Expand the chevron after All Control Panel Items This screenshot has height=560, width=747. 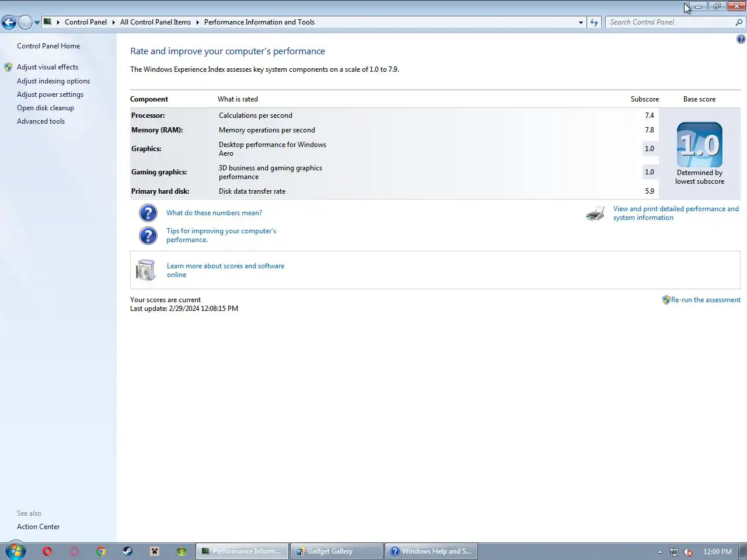click(197, 22)
